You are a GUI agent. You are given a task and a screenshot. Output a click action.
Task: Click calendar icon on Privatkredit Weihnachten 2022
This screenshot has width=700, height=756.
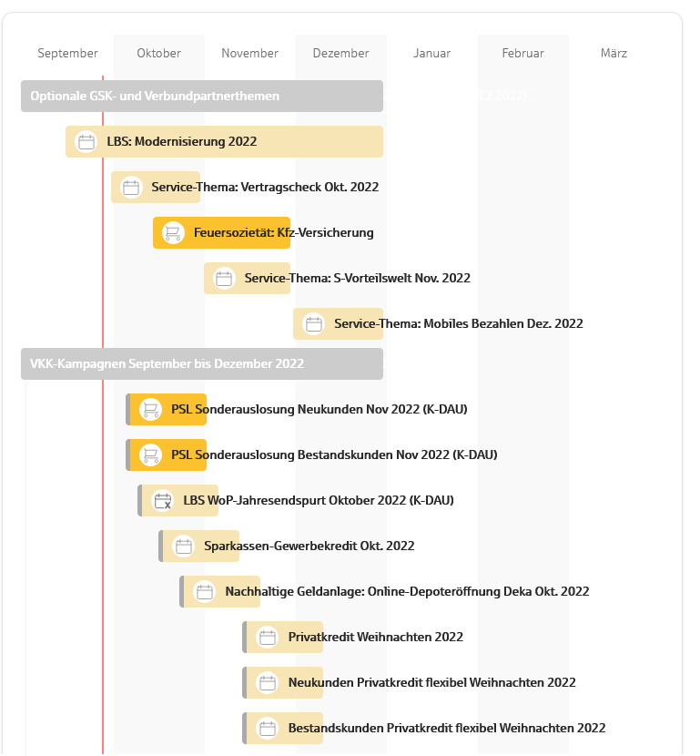tap(268, 638)
